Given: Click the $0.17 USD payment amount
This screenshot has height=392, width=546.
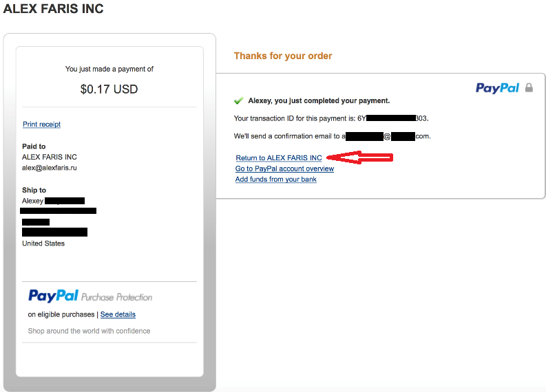Looking at the screenshot, I should pos(109,89).
